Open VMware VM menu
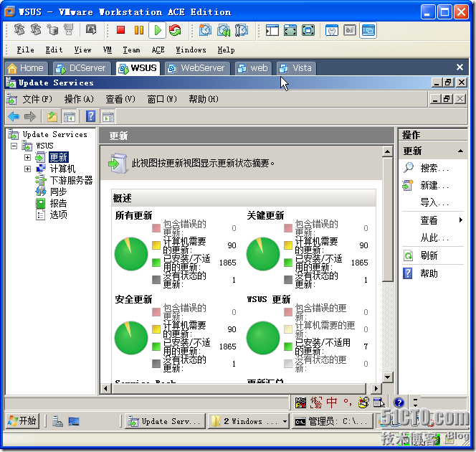476x452 pixels. [108, 50]
